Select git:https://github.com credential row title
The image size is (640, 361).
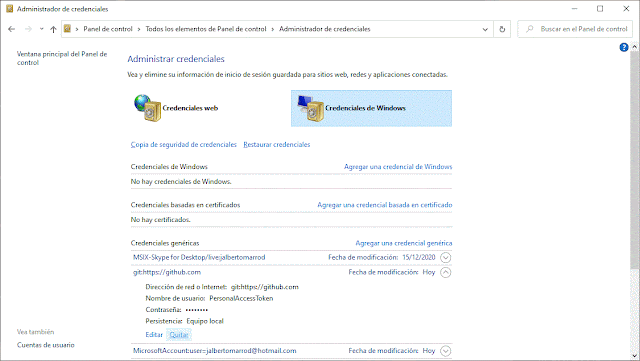(x=167, y=272)
